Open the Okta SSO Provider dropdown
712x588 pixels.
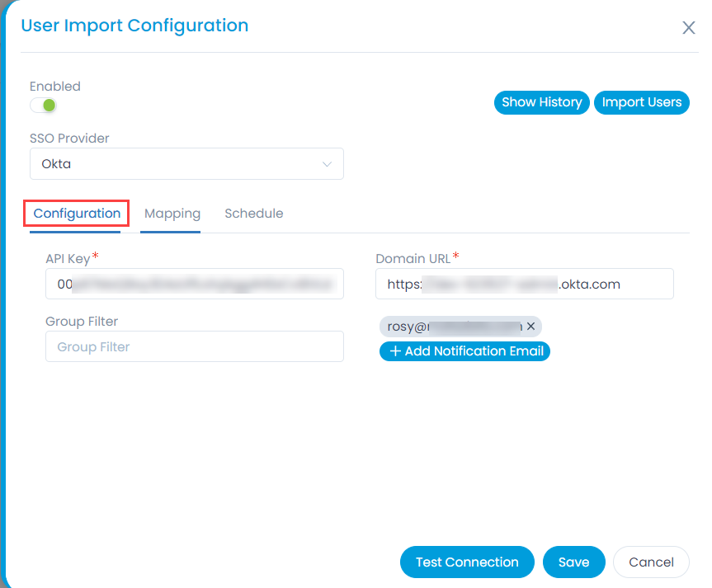(x=186, y=163)
